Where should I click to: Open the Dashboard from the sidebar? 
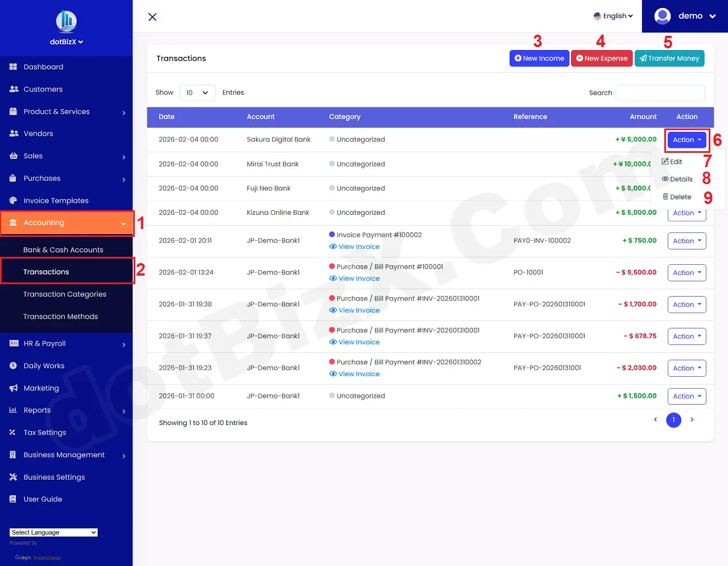pyautogui.click(x=43, y=66)
